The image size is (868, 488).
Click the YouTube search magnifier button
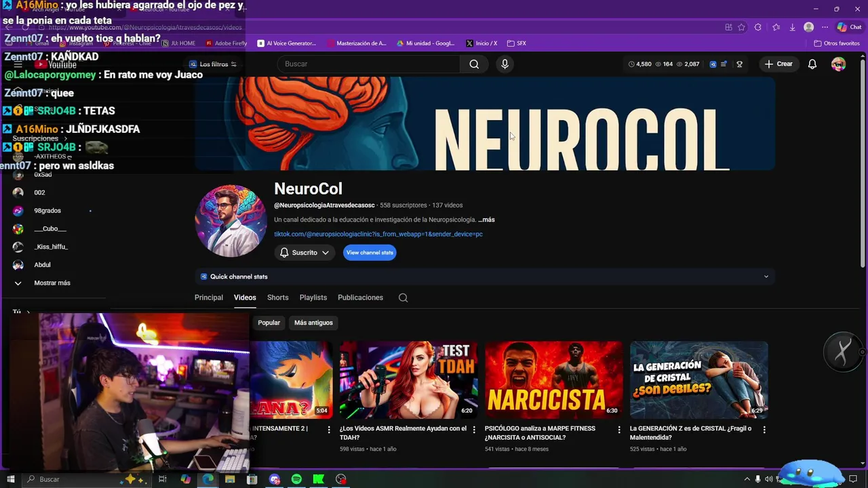474,64
